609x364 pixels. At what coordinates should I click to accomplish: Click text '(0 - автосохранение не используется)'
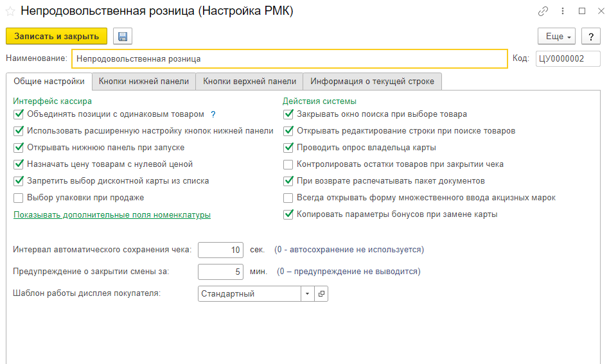[x=349, y=250]
